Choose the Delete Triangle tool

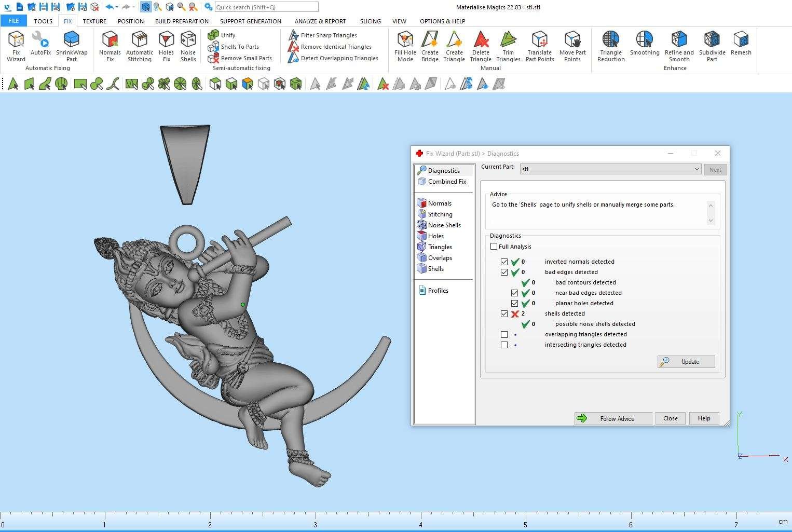(481, 46)
